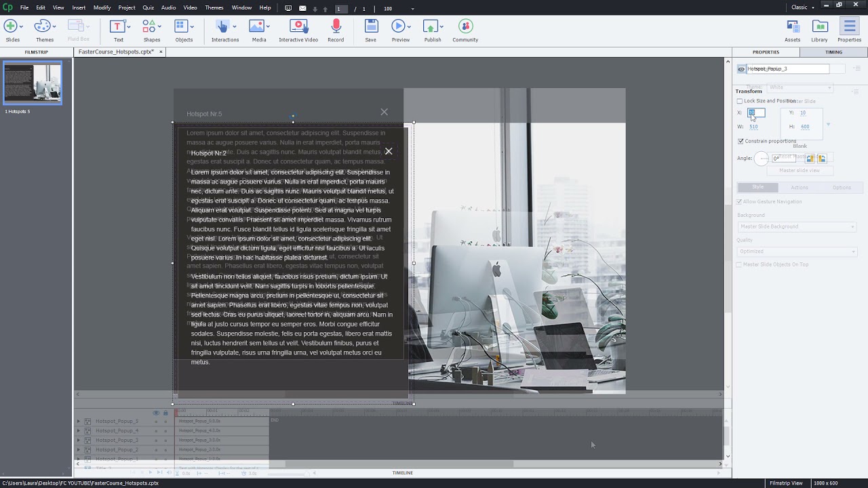Click the Style tab button
The height and width of the screenshot is (488, 868).
point(757,188)
